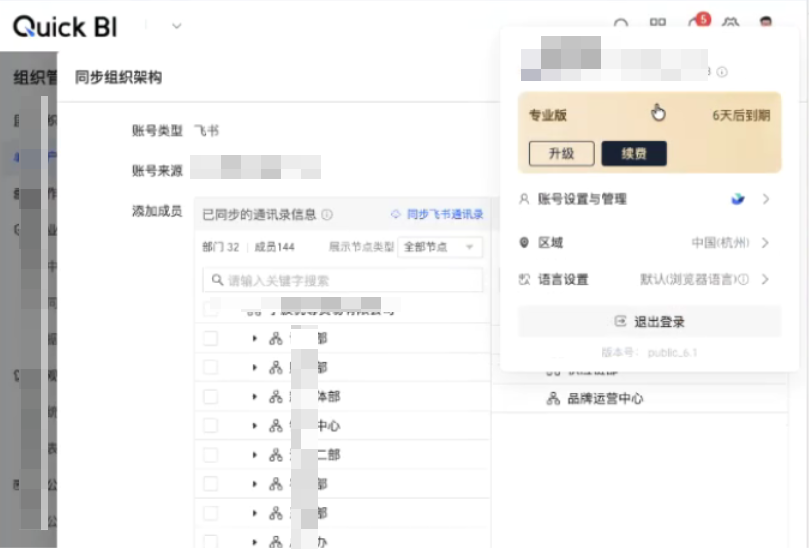Image resolution: width=809 pixels, height=559 pixels.
Task: Expand the tree row ending 办
Action: (x=254, y=542)
